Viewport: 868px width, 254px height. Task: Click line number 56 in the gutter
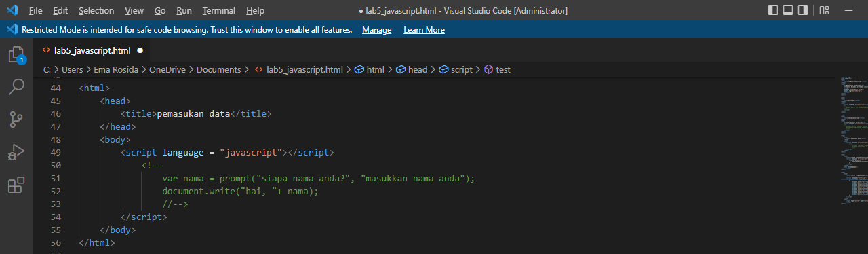(x=56, y=242)
